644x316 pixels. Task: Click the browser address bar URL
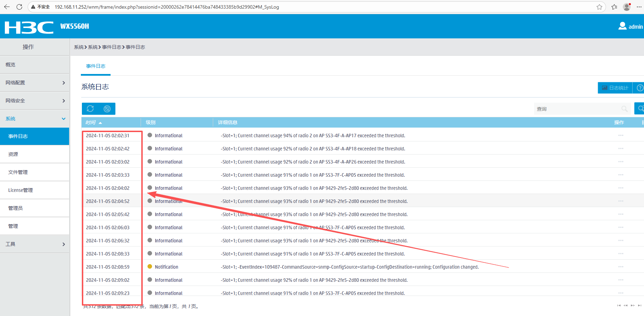167,7
